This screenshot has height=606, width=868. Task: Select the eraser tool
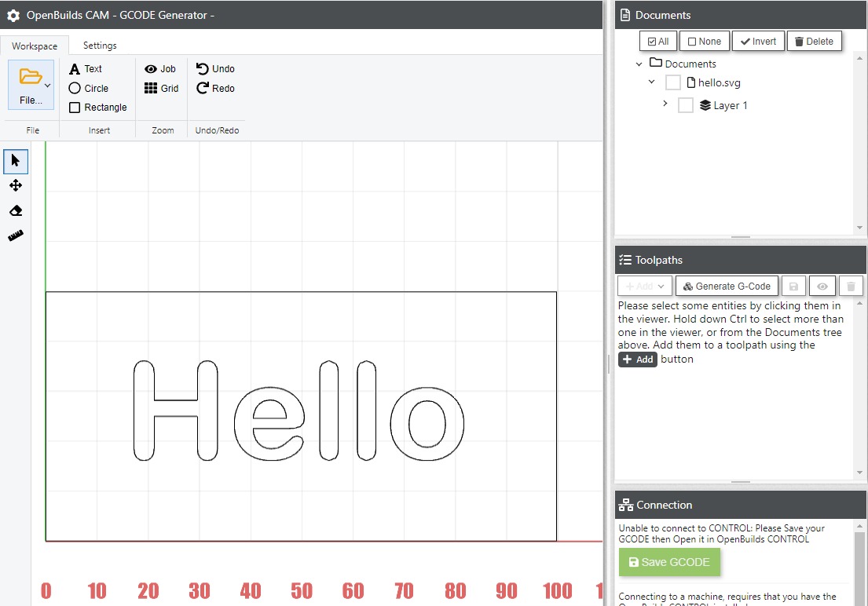click(x=16, y=210)
